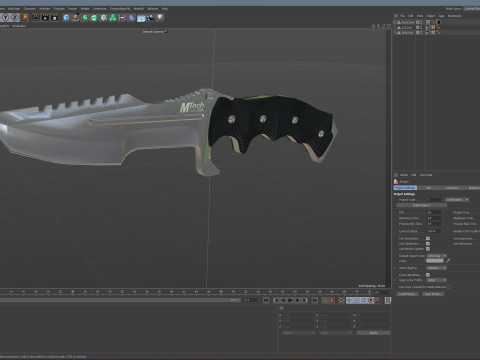This screenshot has width=480, height=360.
Task: Click the MoGraph Cloner gear icon
Action: (104, 17)
